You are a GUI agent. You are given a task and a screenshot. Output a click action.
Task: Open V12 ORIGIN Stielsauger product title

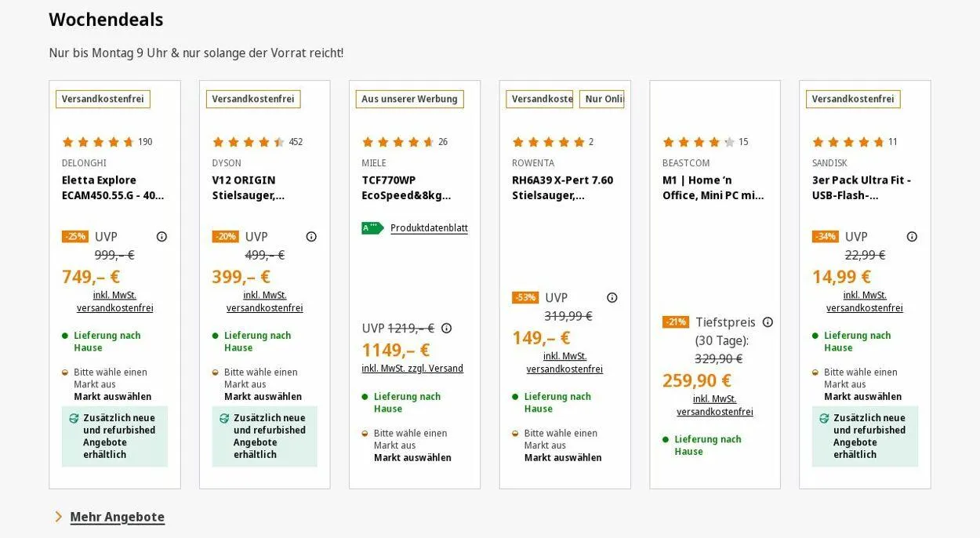pos(248,187)
